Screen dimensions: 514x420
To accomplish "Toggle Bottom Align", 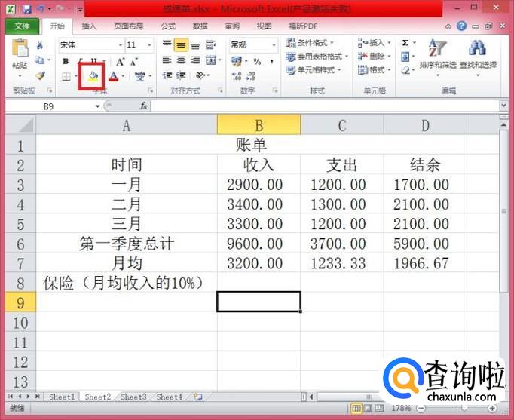I will click(195, 45).
